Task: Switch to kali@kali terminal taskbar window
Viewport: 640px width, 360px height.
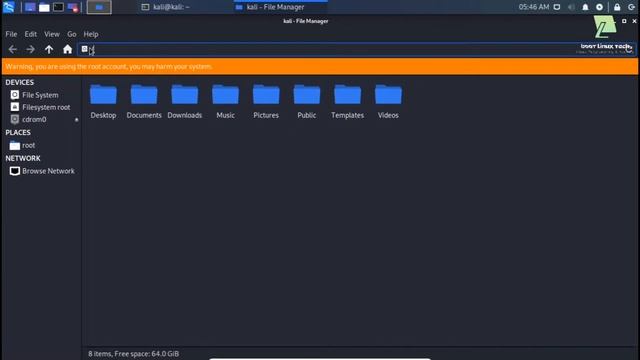Action: coord(166,7)
